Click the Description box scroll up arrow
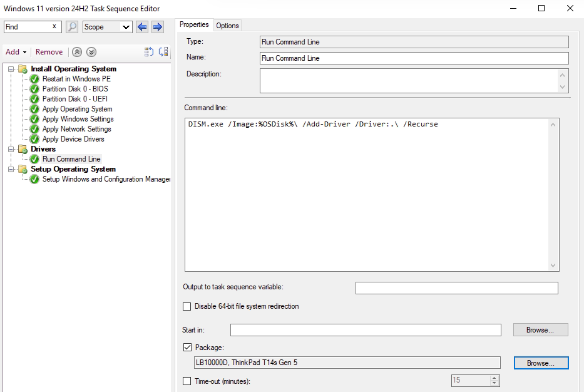This screenshot has height=392, width=584. (x=562, y=75)
